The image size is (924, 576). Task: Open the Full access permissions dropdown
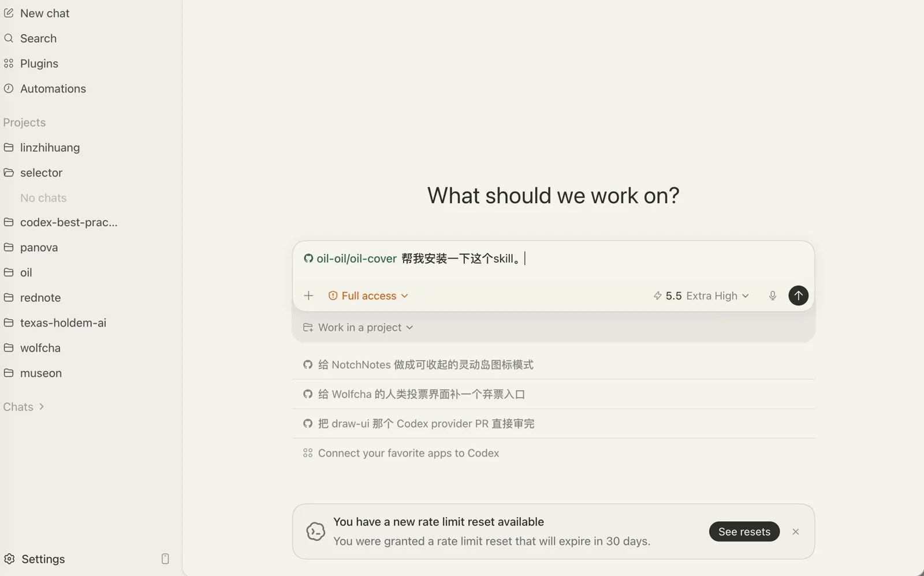368,296
